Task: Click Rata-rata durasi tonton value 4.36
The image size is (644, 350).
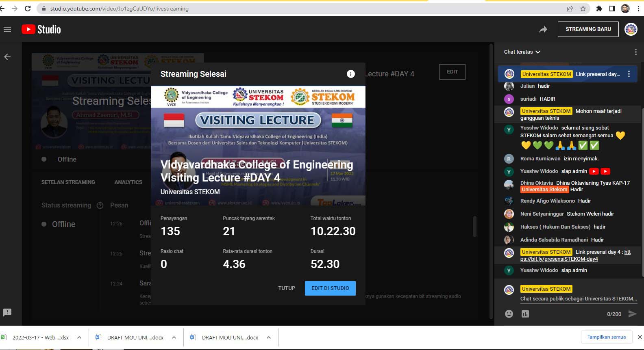Action: [x=234, y=264]
